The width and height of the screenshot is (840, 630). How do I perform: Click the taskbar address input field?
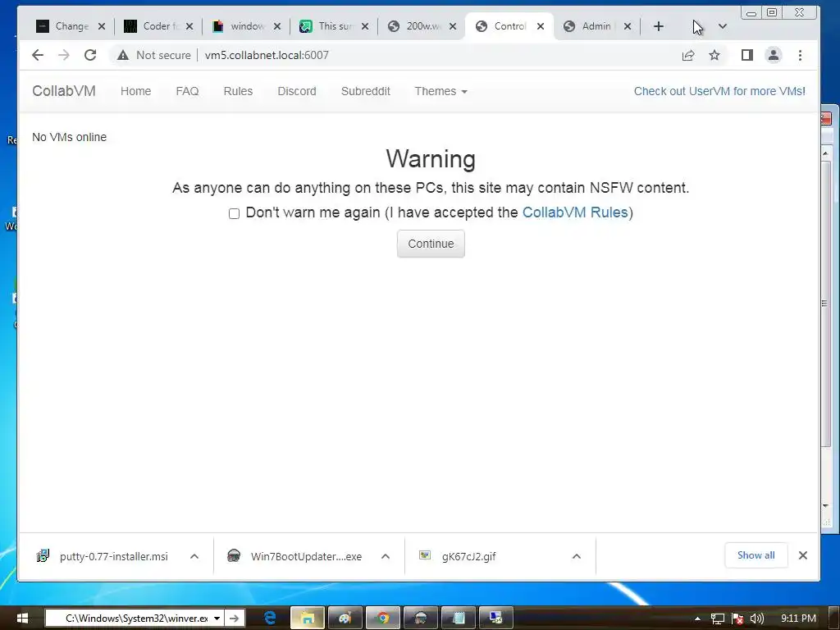click(129, 619)
